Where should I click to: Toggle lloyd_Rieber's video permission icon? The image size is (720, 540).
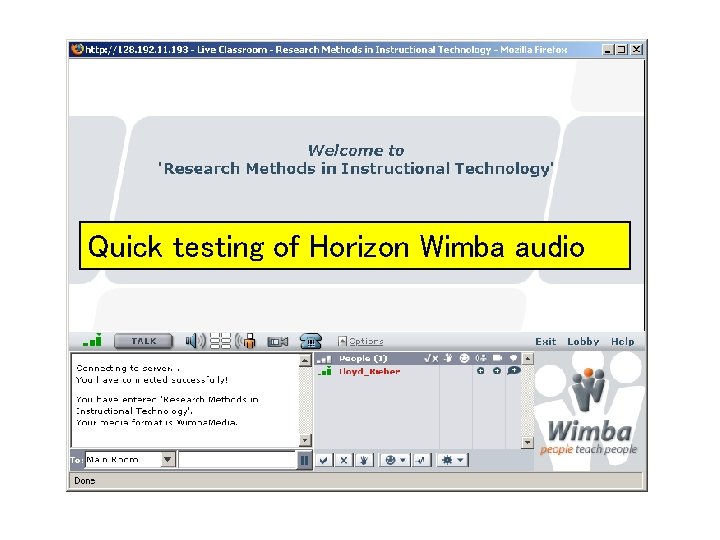coord(497,371)
